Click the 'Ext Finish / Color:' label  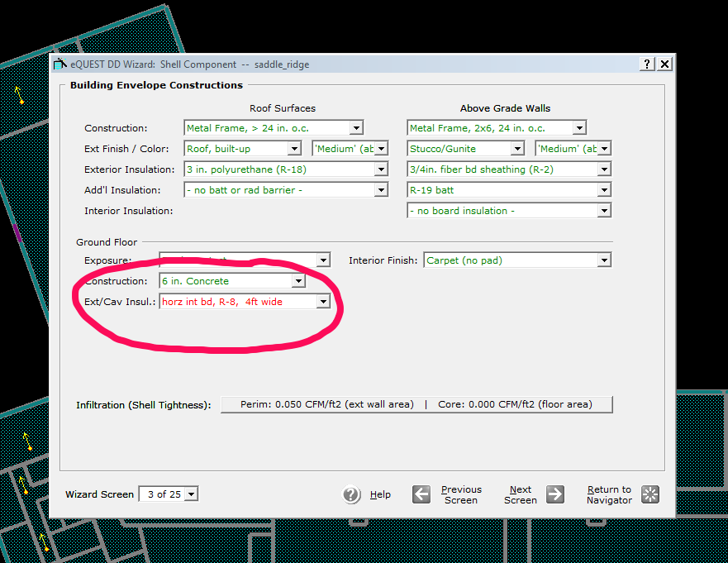click(126, 149)
